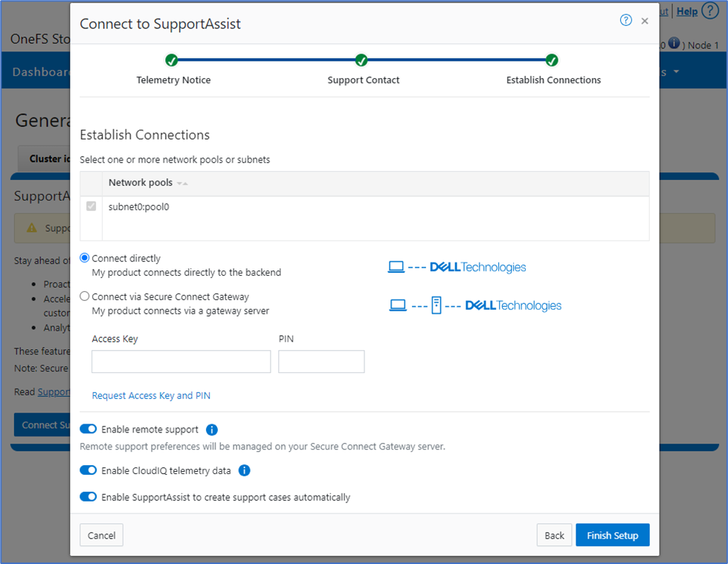Click the direct connection Dell Technologies diagram
This screenshot has height=564, width=728.
[457, 267]
